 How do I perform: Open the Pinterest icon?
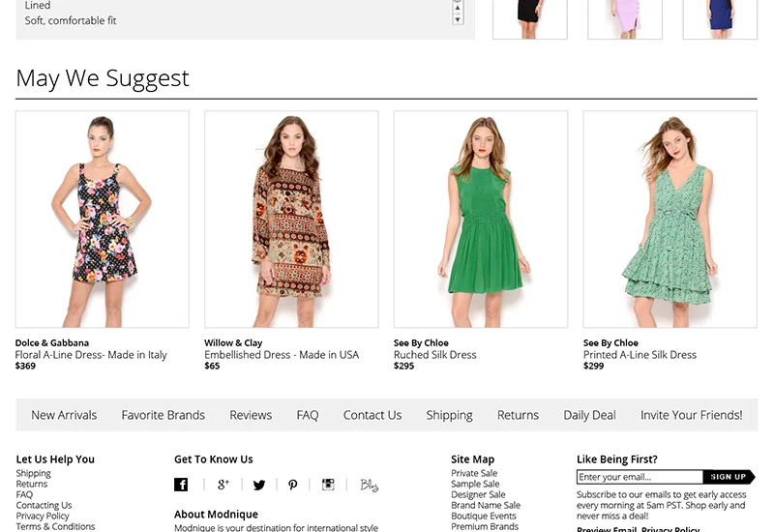pyautogui.click(x=293, y=485)
